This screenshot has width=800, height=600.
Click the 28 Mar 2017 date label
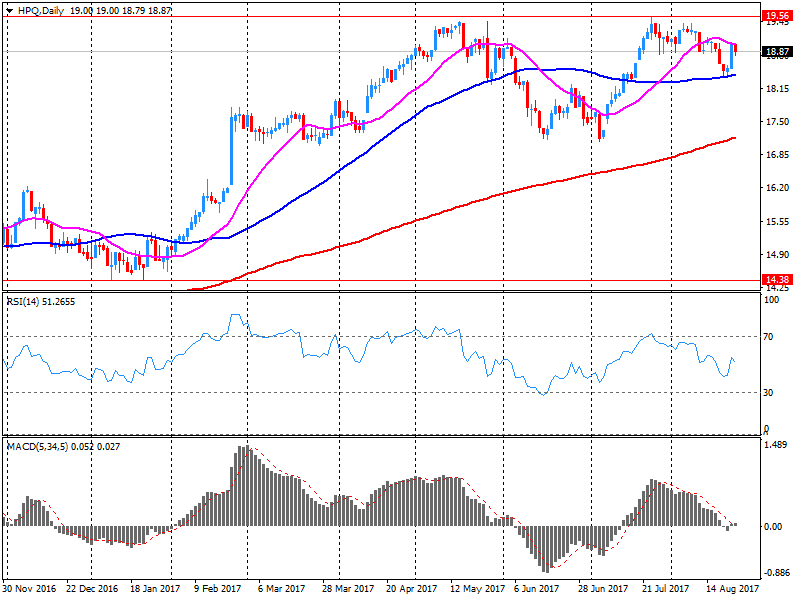pos(347,588)
